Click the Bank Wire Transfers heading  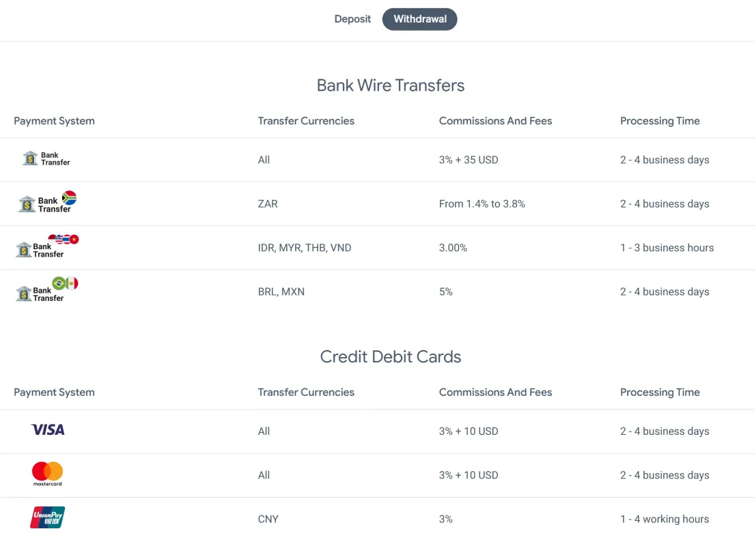391,85
